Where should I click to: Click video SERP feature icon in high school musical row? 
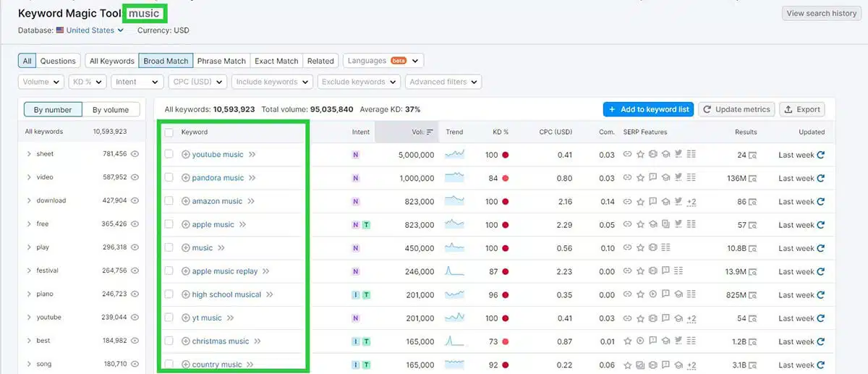[652, 294]
